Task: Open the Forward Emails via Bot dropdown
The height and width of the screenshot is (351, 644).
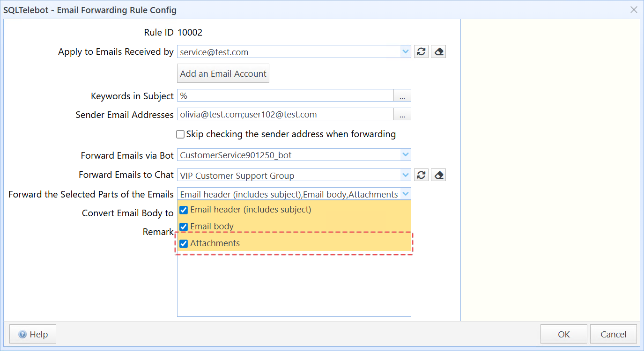Action: 406,155
